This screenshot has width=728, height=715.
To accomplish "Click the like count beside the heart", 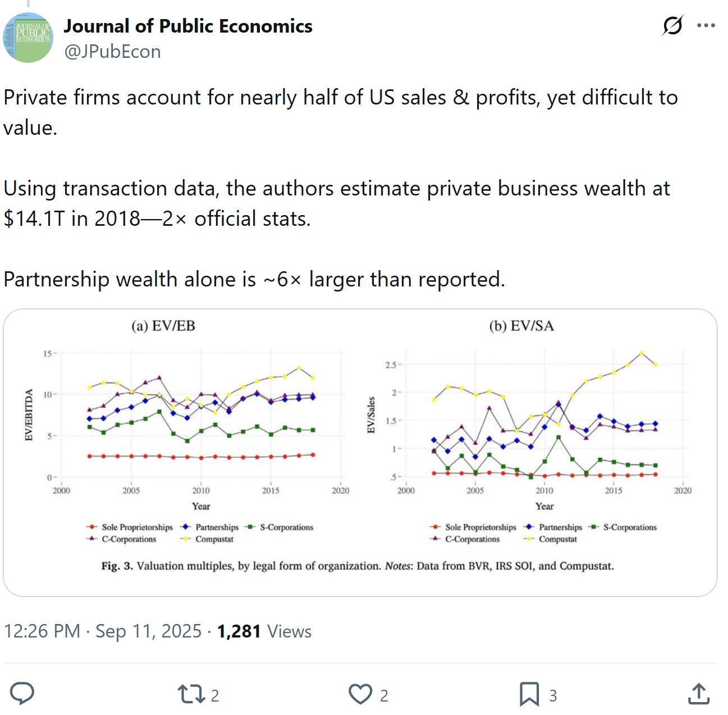I will pyautogui.click(x=384, y=696).
